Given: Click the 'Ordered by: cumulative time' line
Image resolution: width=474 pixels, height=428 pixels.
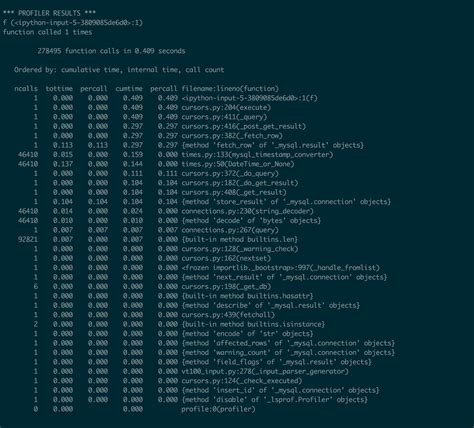Looking at the screenshot, I should click(119, 70).
